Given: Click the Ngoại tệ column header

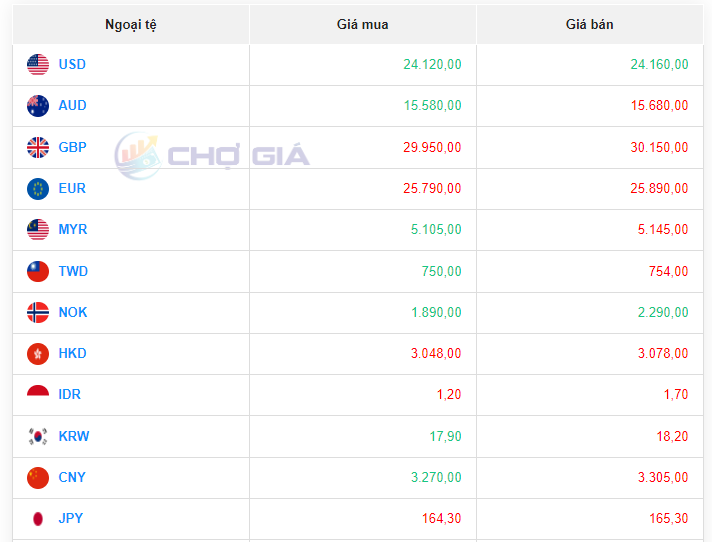Looking at the screenshot, I should point(131,25).
